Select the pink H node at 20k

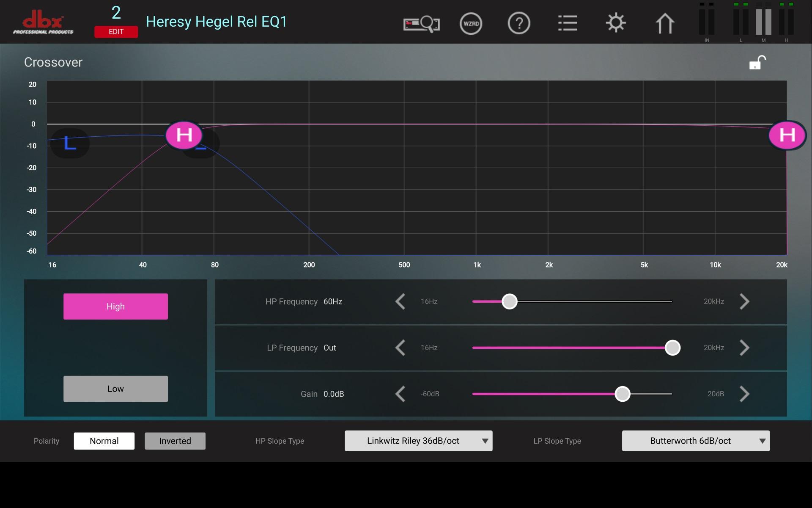(787, 135)
